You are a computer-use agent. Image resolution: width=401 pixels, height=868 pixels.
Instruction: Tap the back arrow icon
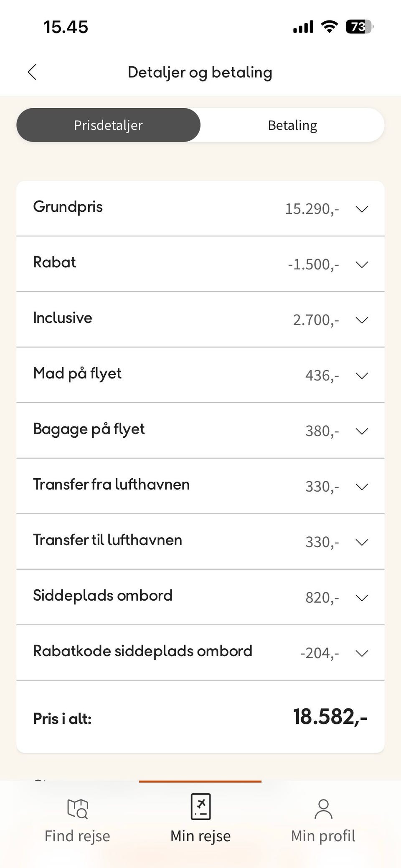click(32, 72)
